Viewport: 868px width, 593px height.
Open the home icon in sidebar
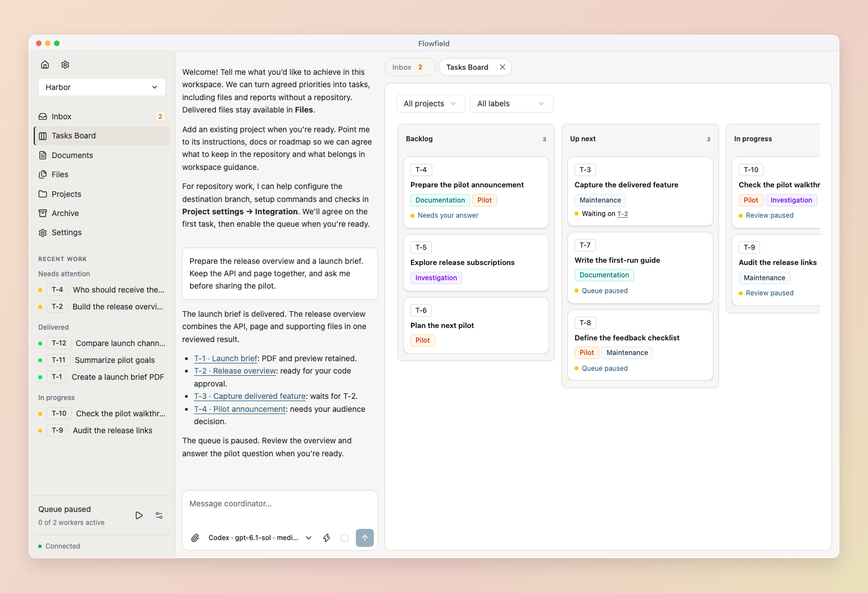point(45,65)
